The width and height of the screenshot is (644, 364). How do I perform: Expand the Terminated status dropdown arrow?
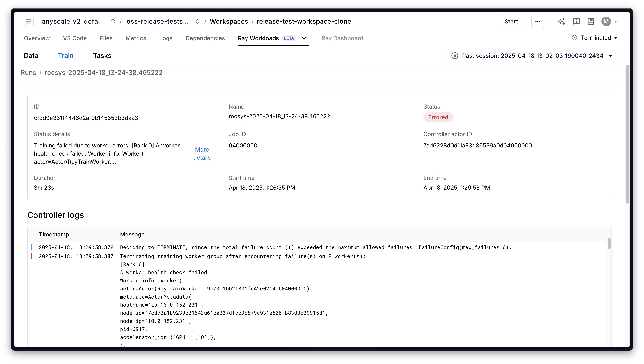pyautogui.click(x=615, y=38)
